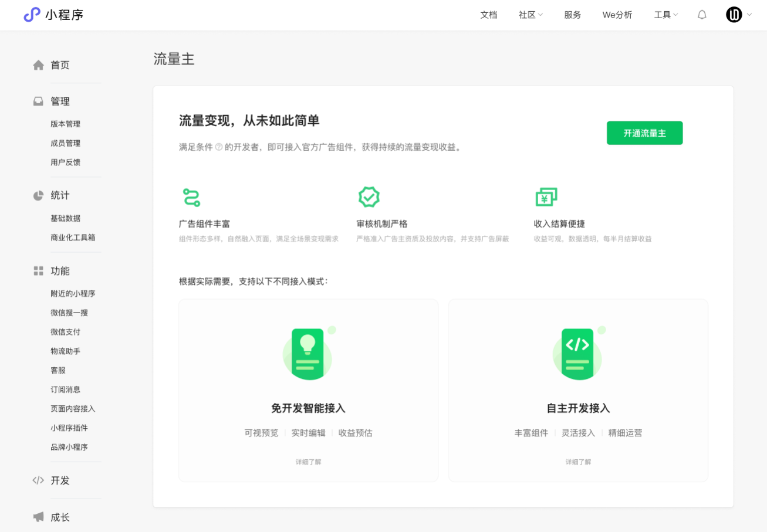
Task: Click 详细了解 under 免开发智能接入
Action: [x=309, y=462]
